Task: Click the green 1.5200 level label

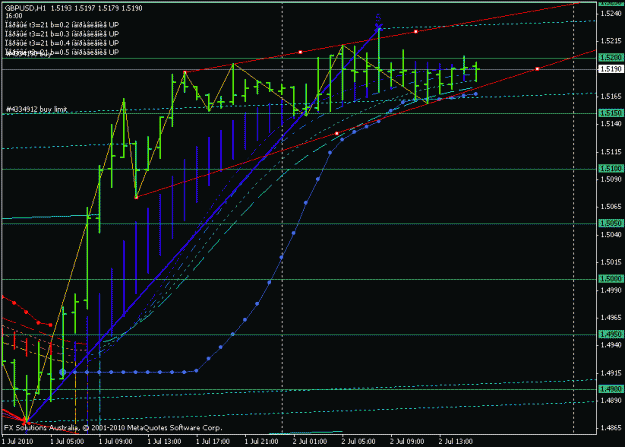Action: (611, 58)
